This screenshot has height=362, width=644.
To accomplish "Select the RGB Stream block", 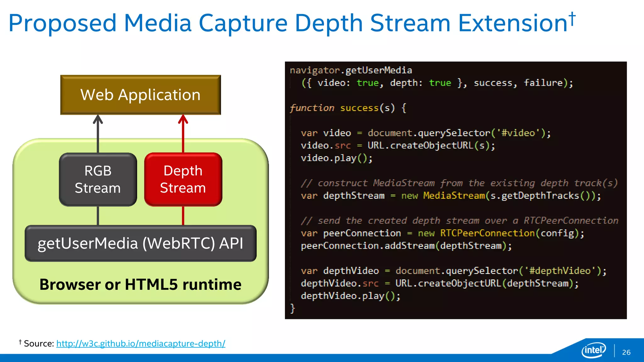I will click(98, 179).
